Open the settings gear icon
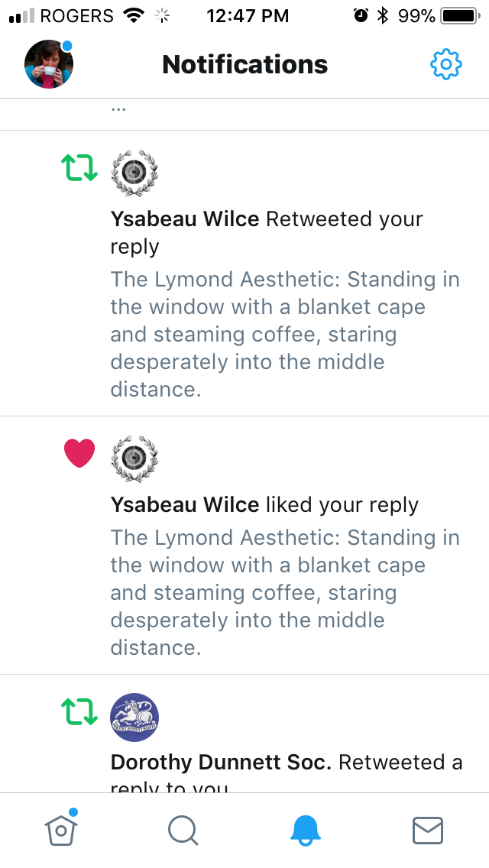 [446, 65]
